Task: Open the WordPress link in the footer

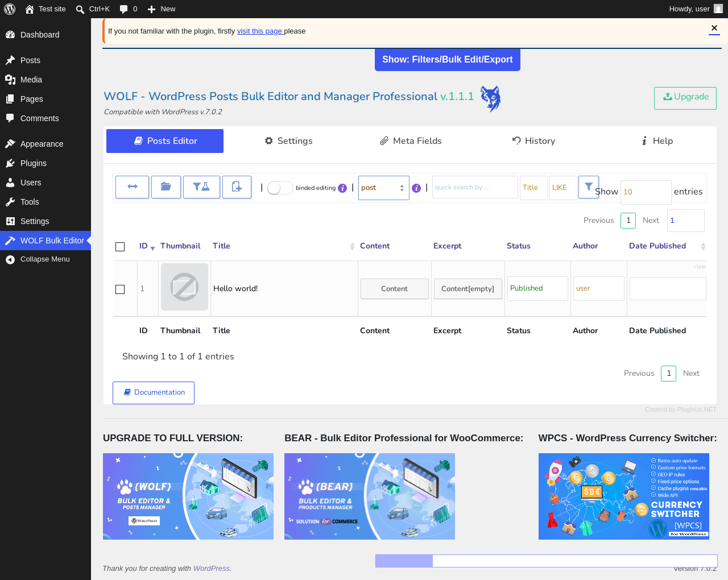Action: click(x=212, y=569)
